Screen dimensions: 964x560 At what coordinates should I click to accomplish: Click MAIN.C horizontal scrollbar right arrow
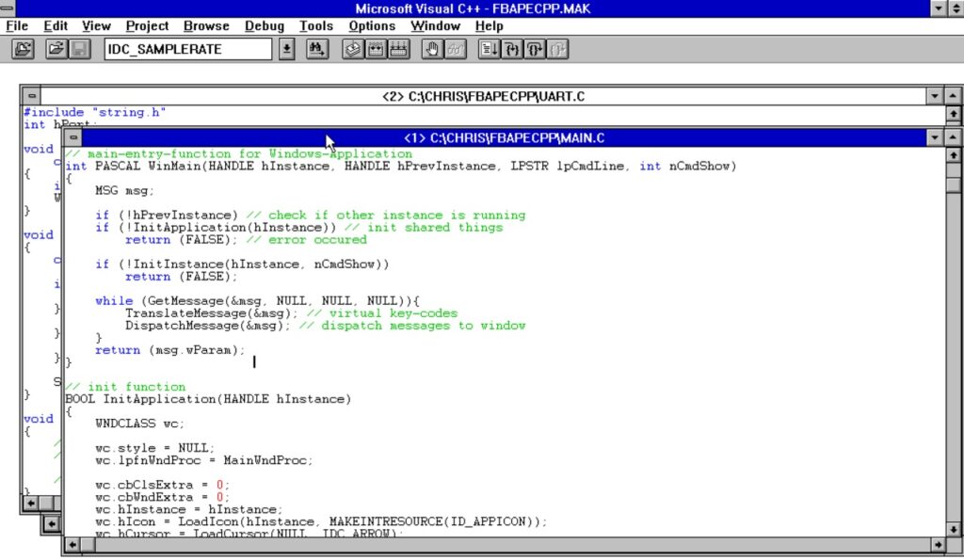[x=937, y=545]
